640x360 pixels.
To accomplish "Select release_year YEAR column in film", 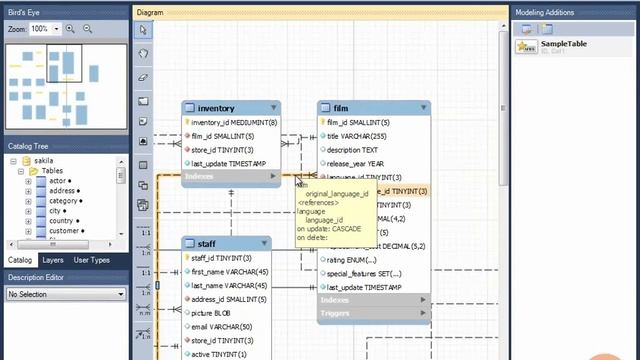I will 355,164.
